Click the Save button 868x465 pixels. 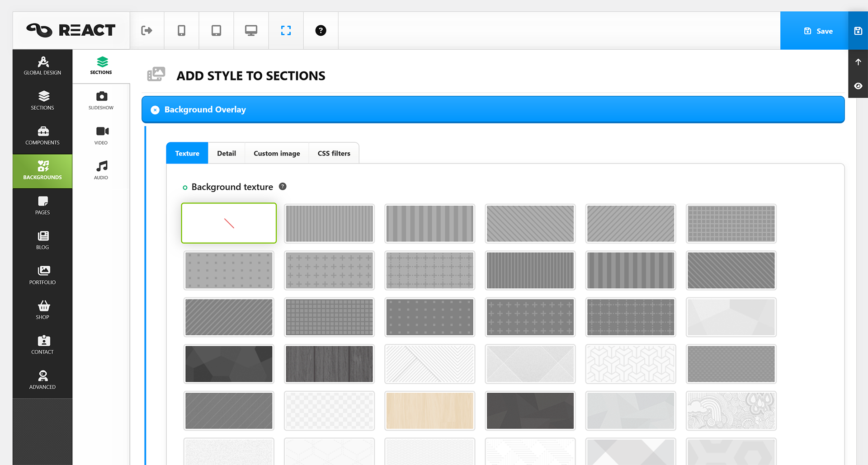pos(819,31)
